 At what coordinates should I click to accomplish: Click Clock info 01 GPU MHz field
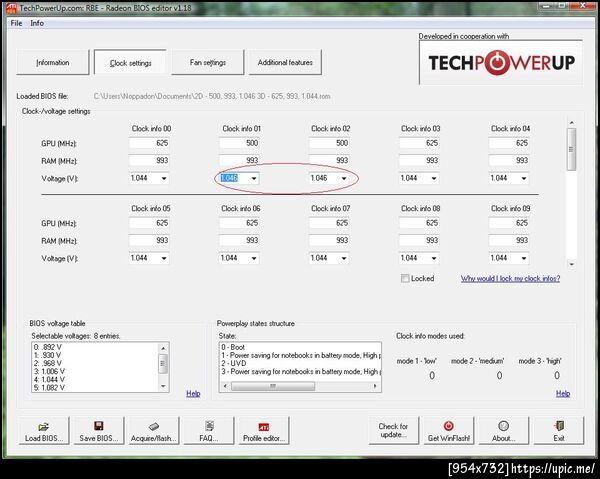pos(239,143)
